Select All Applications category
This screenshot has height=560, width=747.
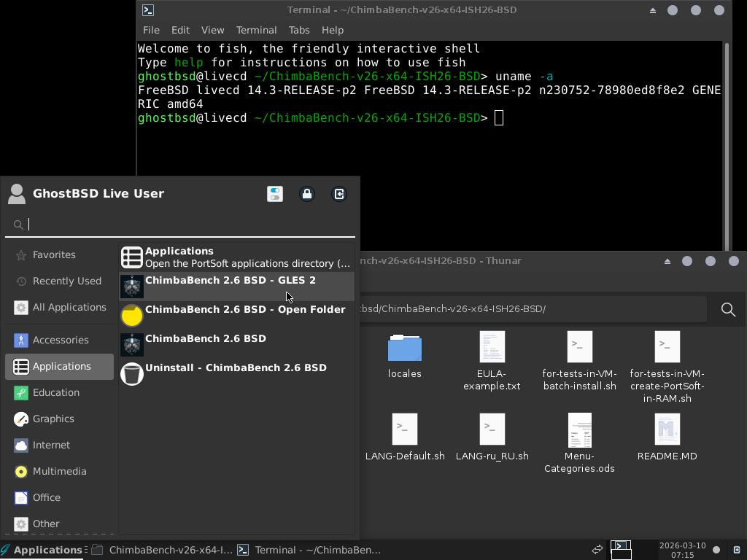pyautogui.click(x=60, y=307)
